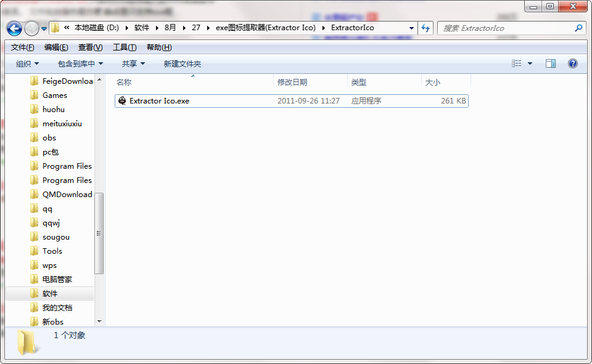
Task: Click the obs folder icon in sidebar
Action: point(34,138)
